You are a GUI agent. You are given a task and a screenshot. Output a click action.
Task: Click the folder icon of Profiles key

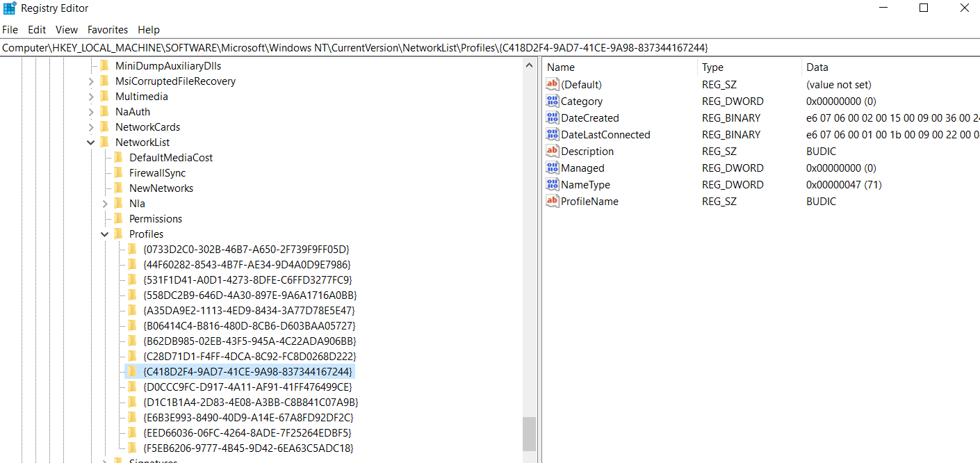coord(118,234)
